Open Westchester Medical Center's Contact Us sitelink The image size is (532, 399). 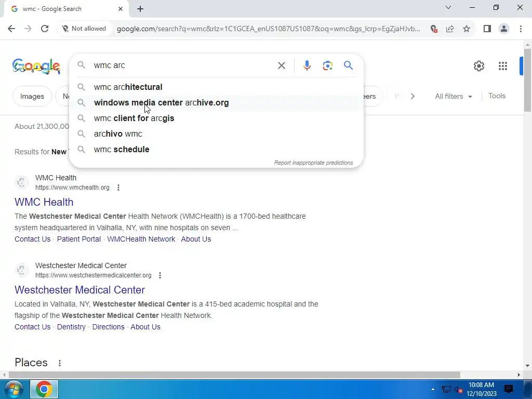coord(32,327)
